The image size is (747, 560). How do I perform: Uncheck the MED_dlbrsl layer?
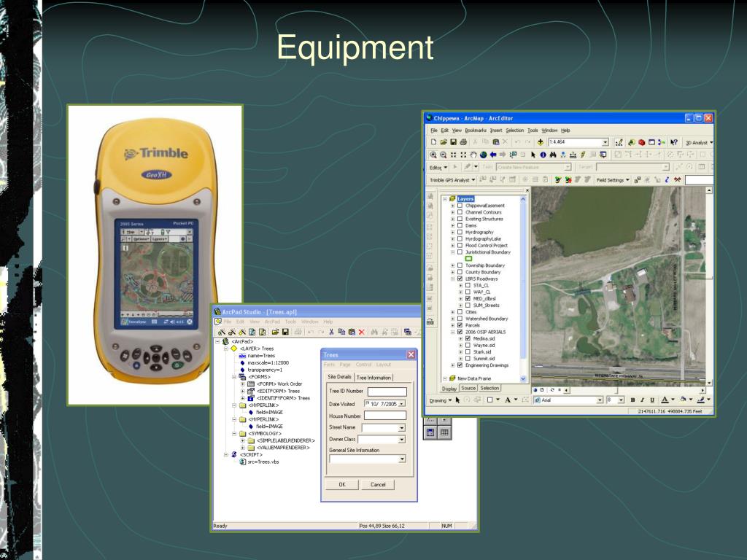[x=468, y=299]
